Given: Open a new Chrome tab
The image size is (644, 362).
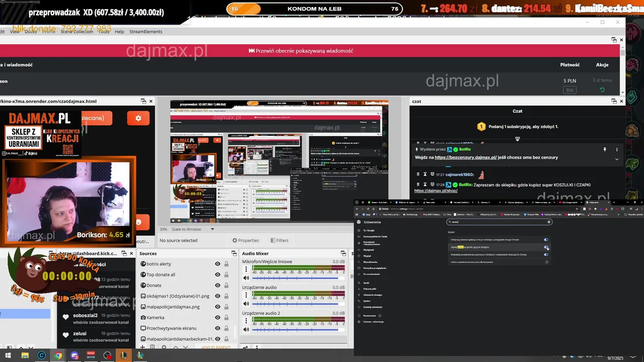Looking at the screenshot, I should tap(615, 202).
